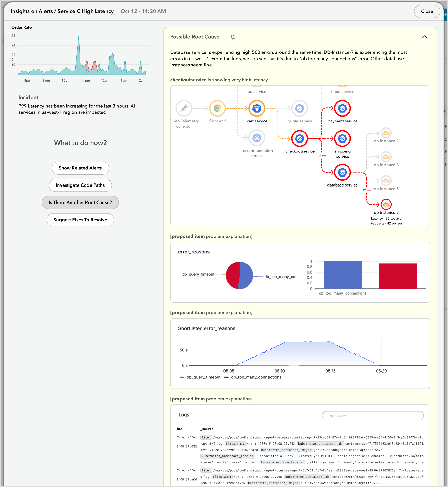Collapse the Possible Root Cause panel
This screenshot has width=448, height=487.
425,37
